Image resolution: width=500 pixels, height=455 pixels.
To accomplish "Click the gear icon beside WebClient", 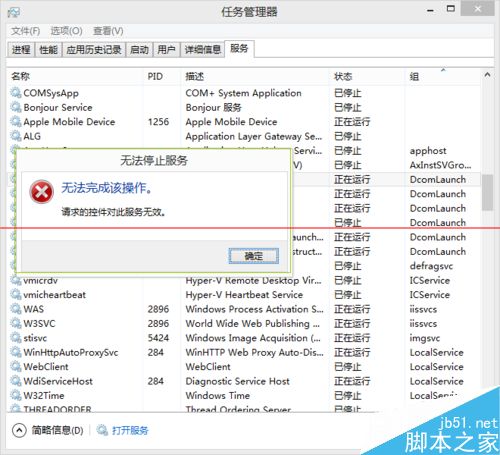I will pos(16,366).
